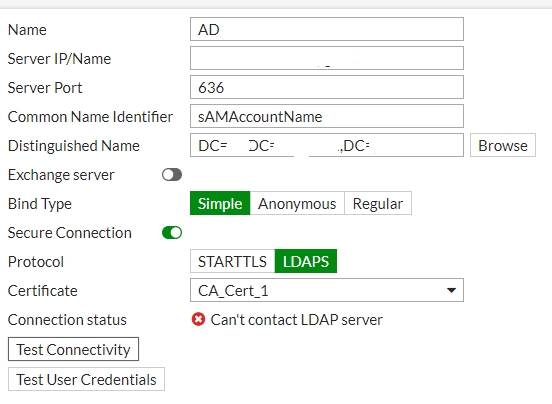This screenshot has height=404, width=552.
Task: Click the Exchange server label
Action: click(61, 175)
